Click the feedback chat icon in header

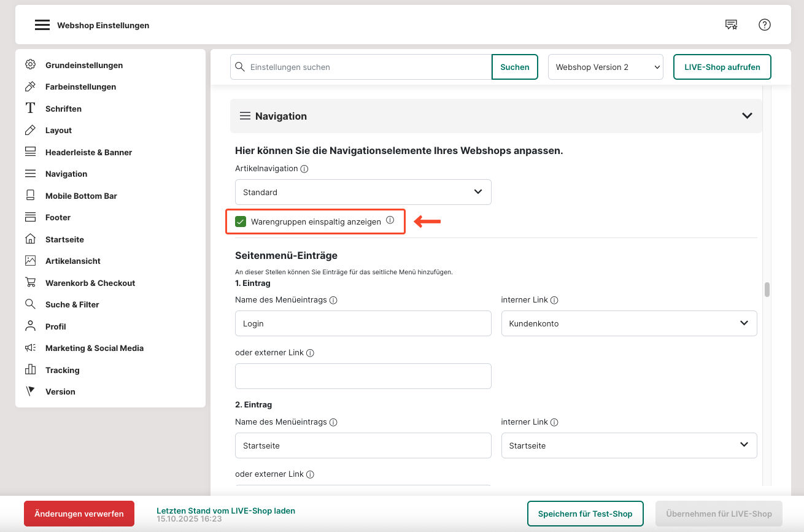[x=731, y=25]
